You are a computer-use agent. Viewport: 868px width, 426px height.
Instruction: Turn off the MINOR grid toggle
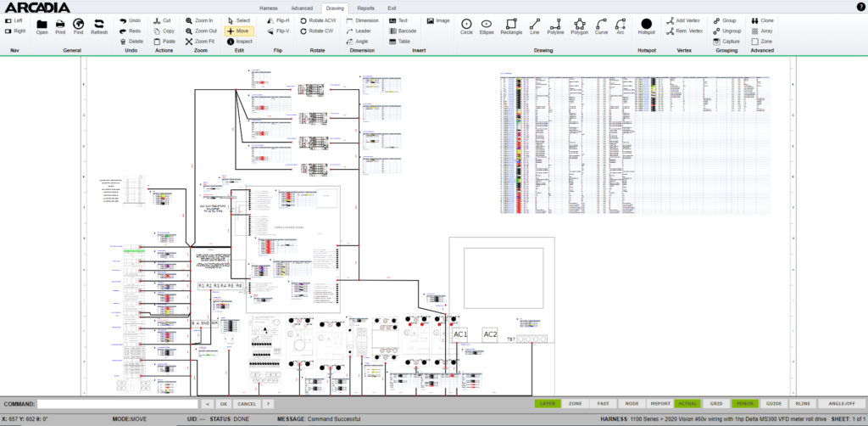(x=745, y=404)
